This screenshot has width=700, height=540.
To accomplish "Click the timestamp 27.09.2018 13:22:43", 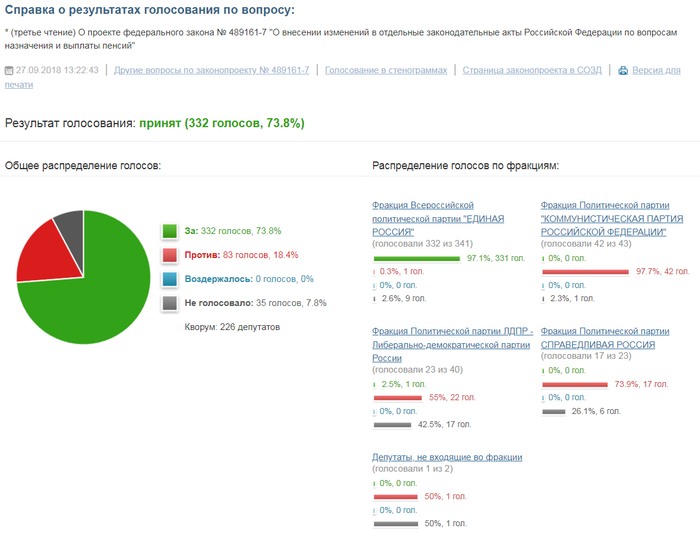I will [x=57, y=70].
